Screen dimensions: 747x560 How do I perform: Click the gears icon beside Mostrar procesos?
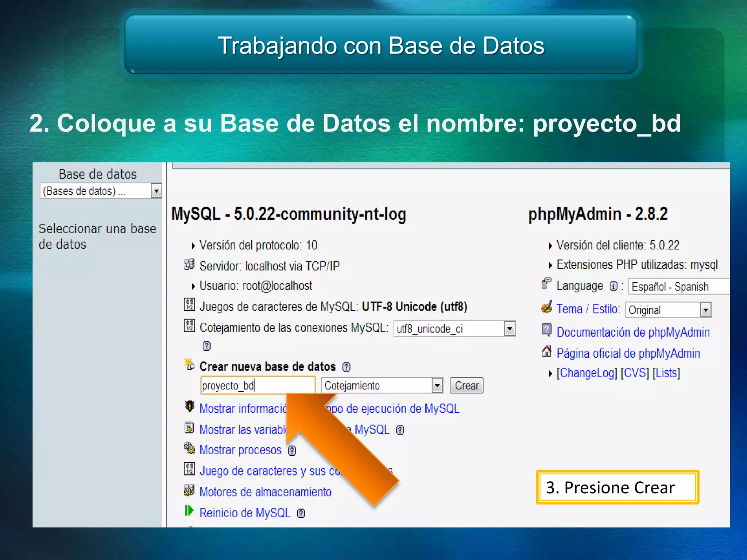(x=189, y=448)
